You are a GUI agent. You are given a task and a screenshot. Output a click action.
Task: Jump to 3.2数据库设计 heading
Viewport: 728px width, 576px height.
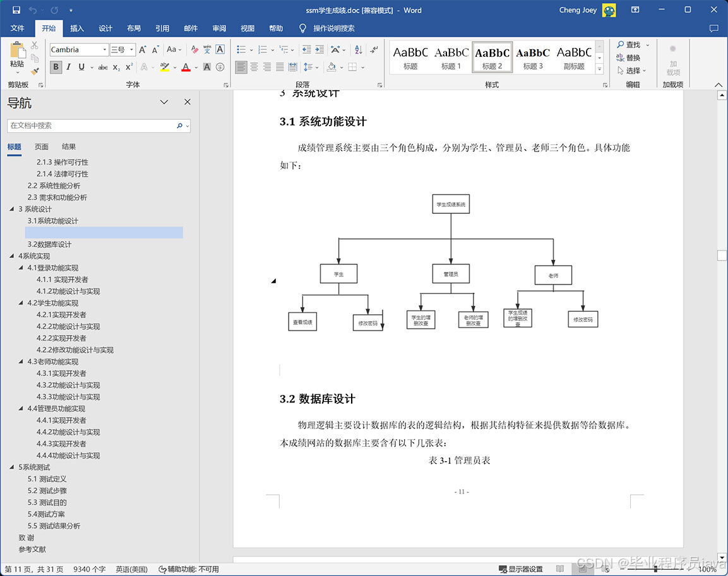coord(50,244)
